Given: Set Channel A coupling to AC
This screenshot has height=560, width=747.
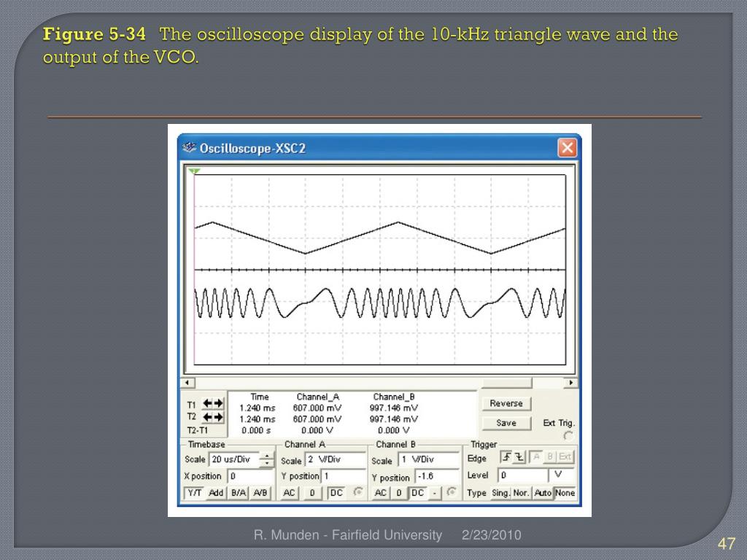Looking at the screenshot, I should [289, 493].
